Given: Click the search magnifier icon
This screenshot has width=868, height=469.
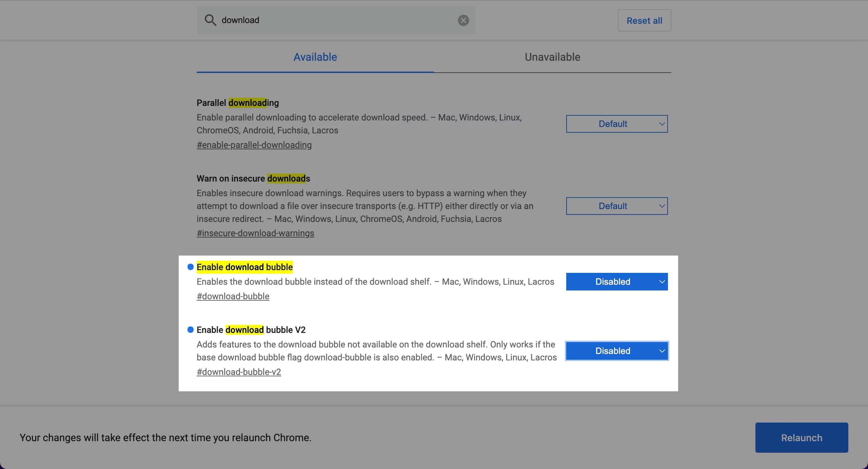Looking at the screenshot, I should (210, 20).
